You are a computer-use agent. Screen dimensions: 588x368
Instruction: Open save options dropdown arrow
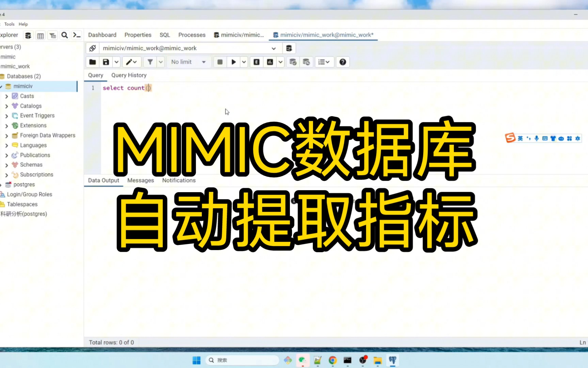[116, 62]
